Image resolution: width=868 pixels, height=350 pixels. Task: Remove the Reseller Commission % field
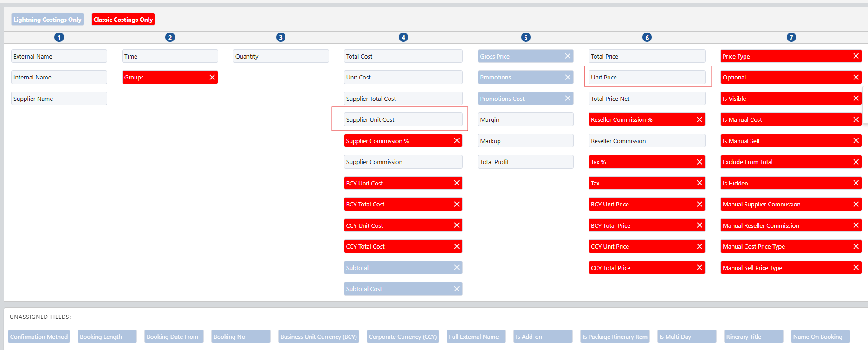[x=700, y=120]
